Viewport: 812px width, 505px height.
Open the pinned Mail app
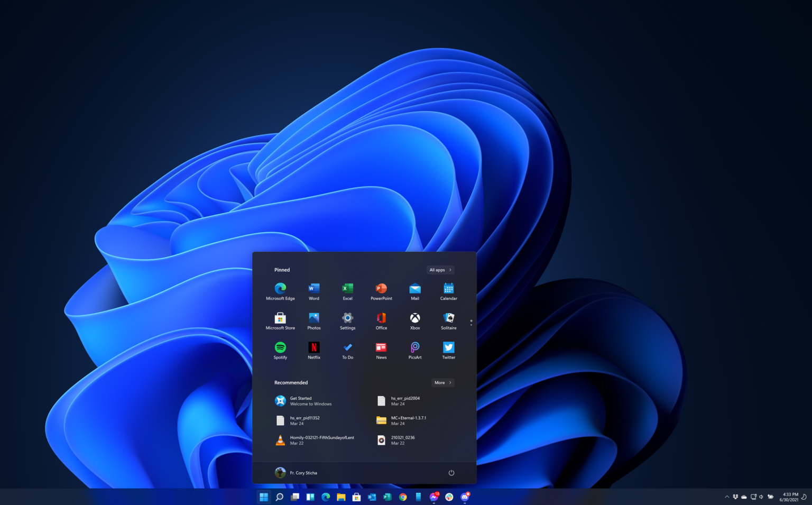pos(415,291)
